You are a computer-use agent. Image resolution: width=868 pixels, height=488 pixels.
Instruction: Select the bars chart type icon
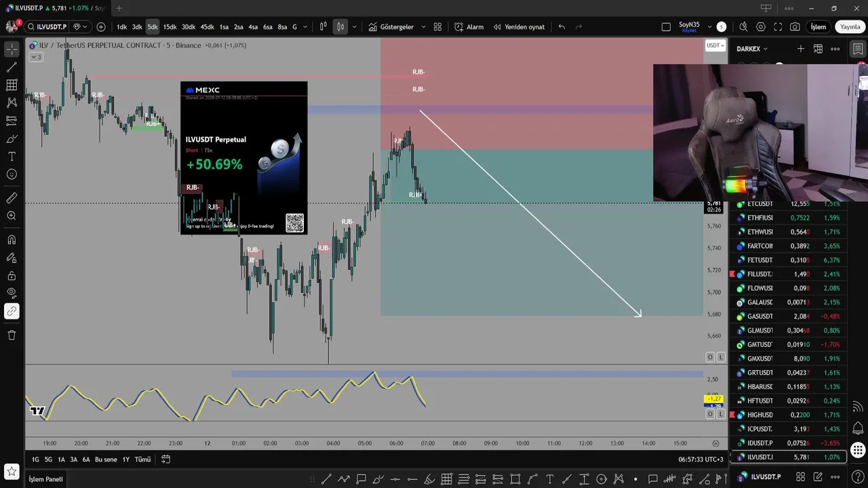323,27
